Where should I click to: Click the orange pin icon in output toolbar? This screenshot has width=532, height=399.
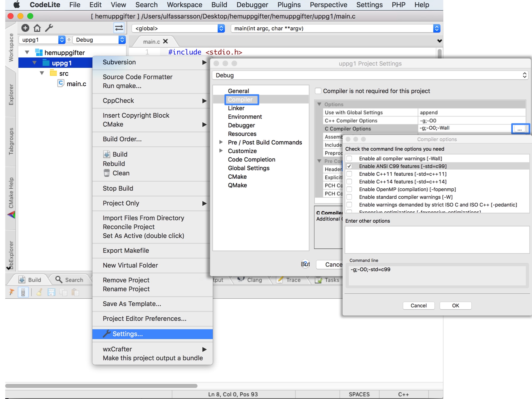[x=11, y=292]
